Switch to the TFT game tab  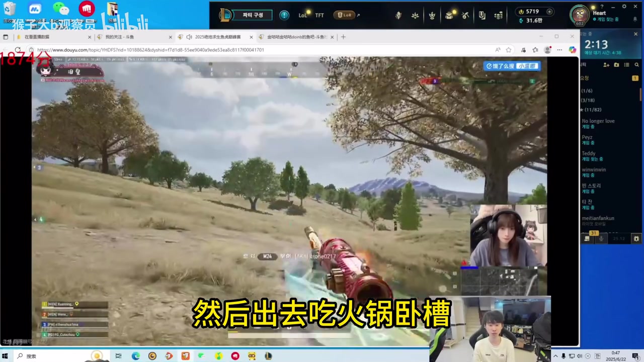click(319, 15)
